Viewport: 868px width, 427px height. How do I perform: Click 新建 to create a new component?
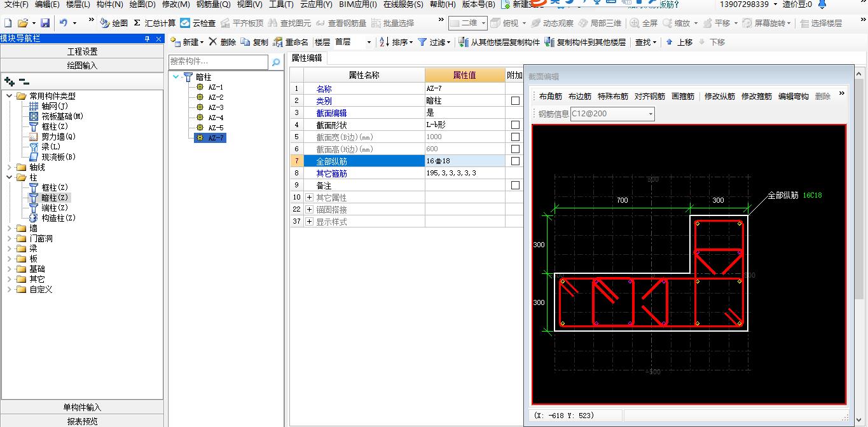187,42
